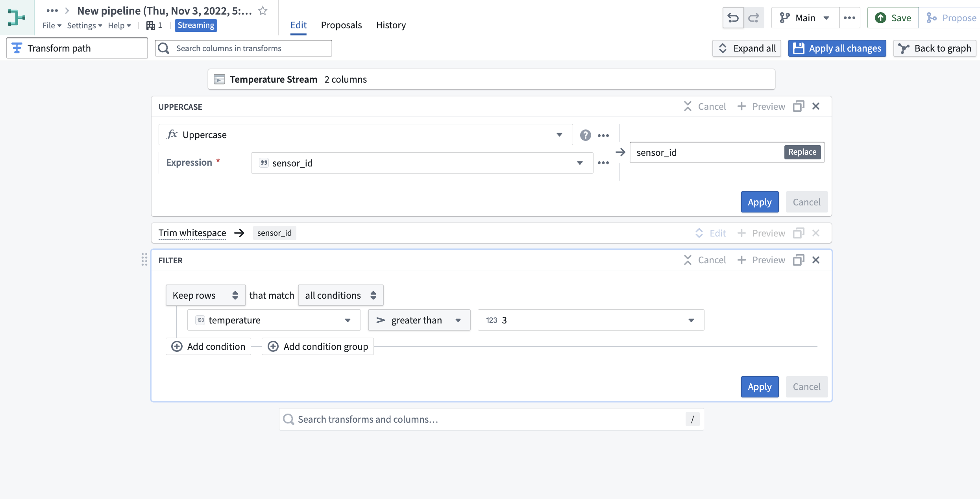
Task: Star the New pipeline as favorite
Action: 262,11
